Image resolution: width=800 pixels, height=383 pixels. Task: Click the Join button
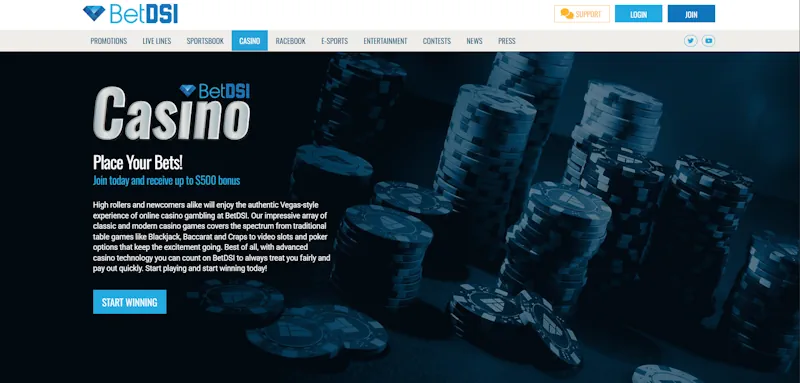click(x=691, y=14)
